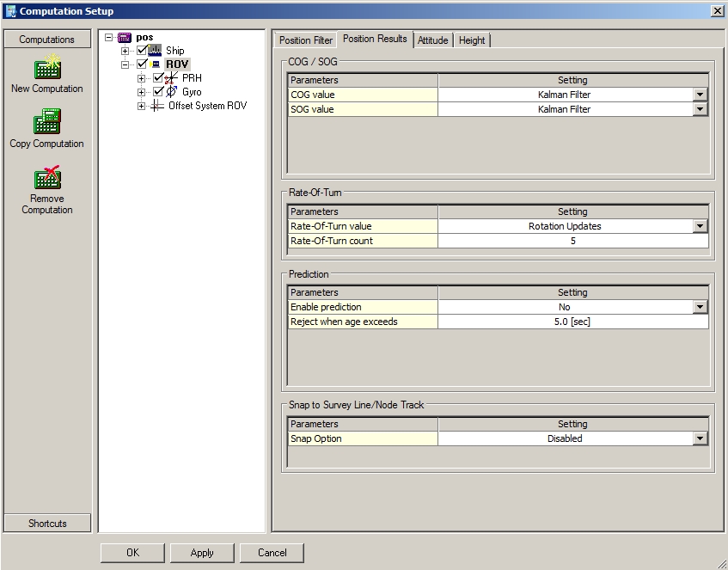This screenshot has height=570, width=728.
Task: Click the Gyro compass icon
Action: click(171, 92)
